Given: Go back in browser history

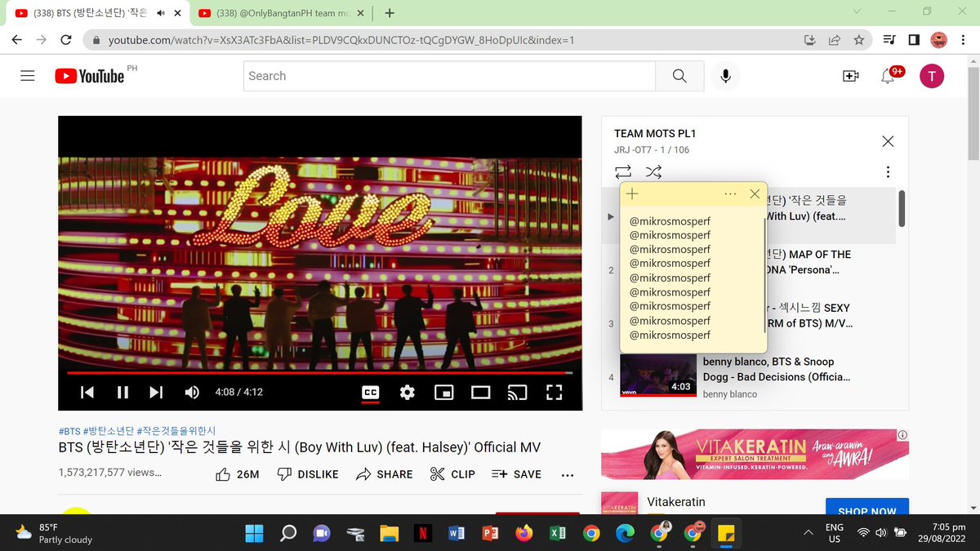Looking at the screenshot, I should point(17,39).
